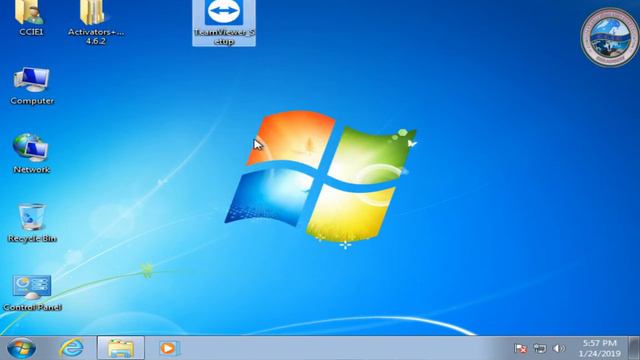640x360 pixels.
Task: Click the Show Desktop button
Action: [634, 348]
